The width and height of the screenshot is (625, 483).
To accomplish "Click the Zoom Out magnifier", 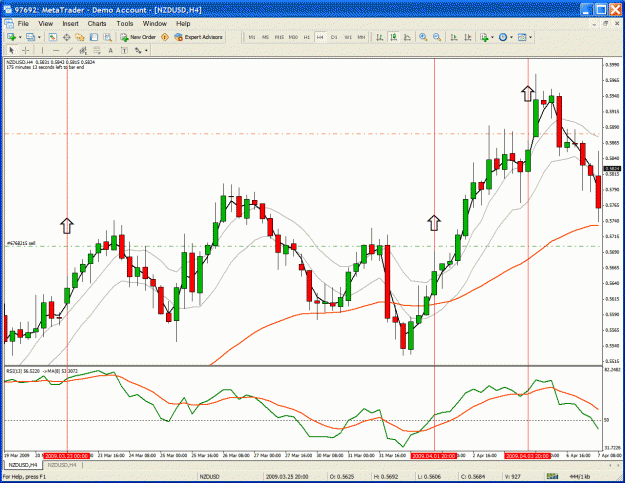I will coord(437,37).
